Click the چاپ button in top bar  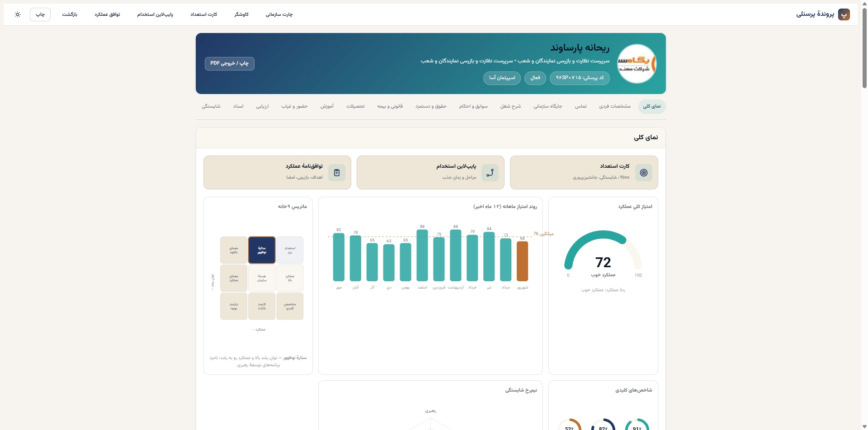click(x=40, y=14)
